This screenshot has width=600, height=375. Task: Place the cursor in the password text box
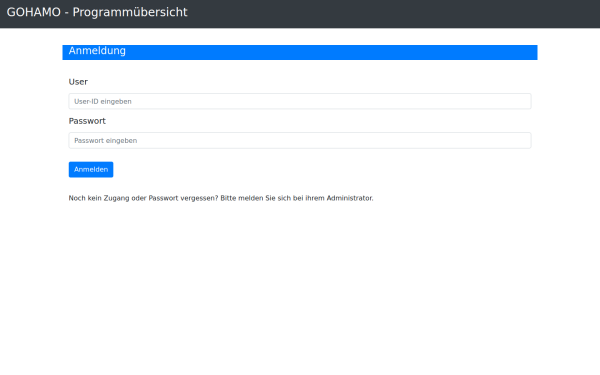click(300, 140)
